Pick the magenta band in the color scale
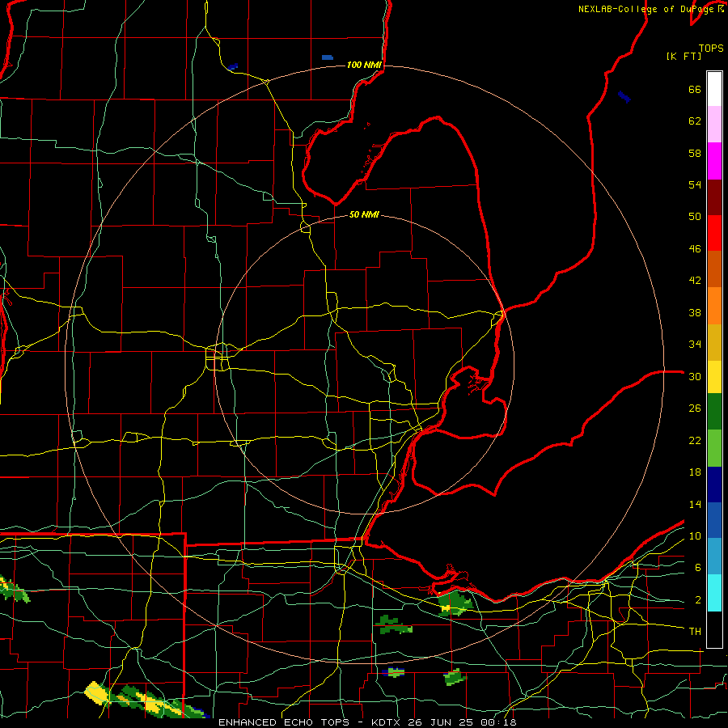This screenshot has width=728, height=728. click(714, 161)
